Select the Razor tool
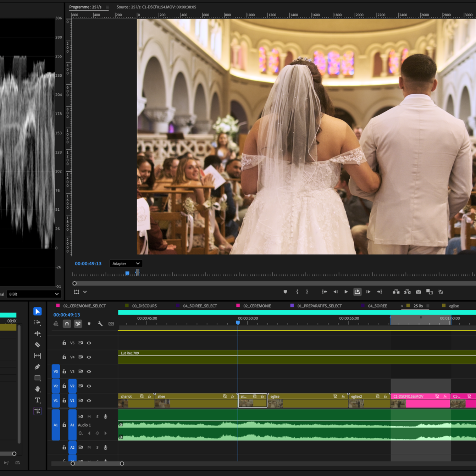This screenshot has width=476, height=476. (38, 344)
